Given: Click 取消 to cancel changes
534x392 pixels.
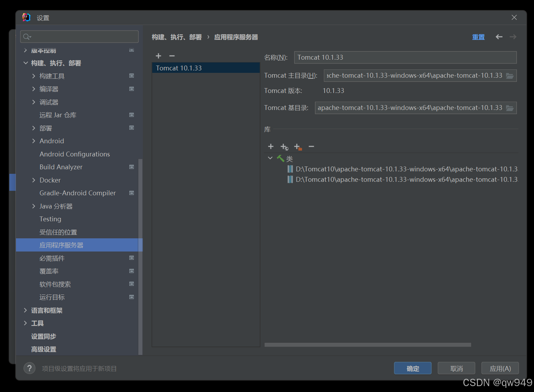Looking at the screenshot, I should pos(456,368).
